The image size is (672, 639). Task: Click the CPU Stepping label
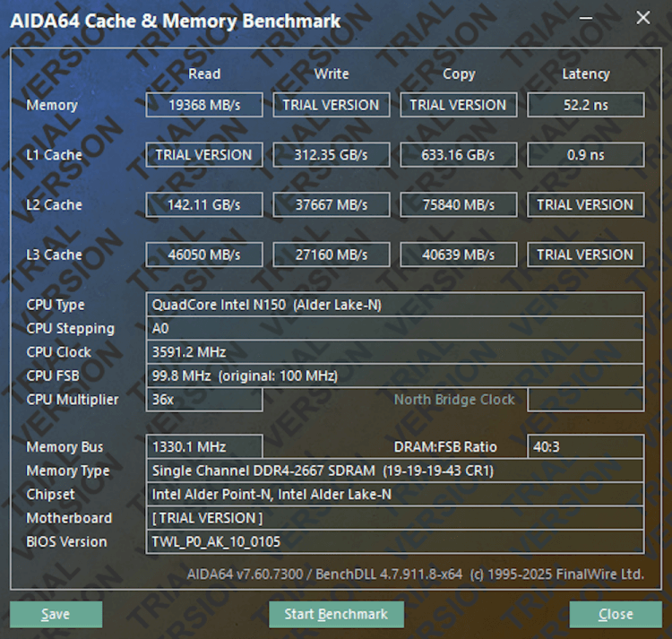tap(70, 329)
